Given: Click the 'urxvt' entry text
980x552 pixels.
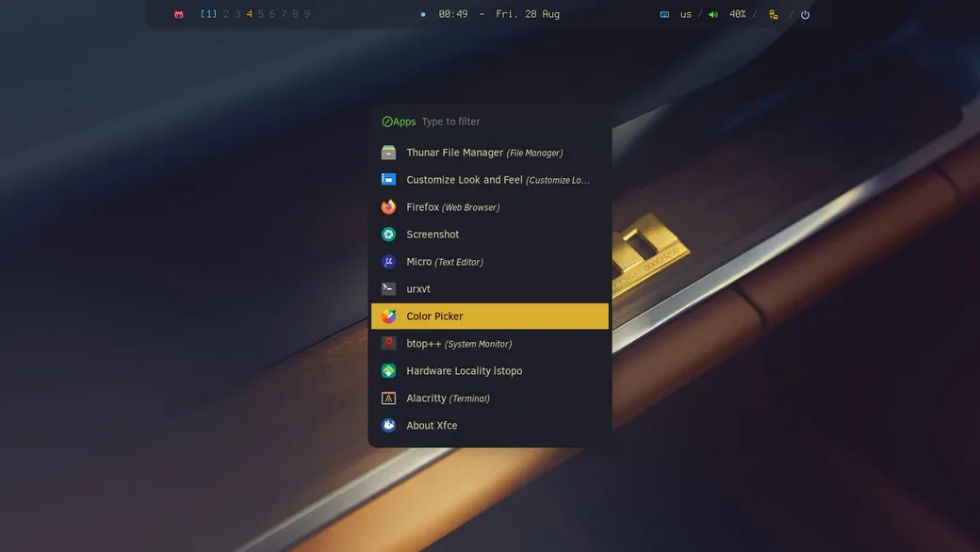Looking at the screenshot, I should [x=418, y=289].
